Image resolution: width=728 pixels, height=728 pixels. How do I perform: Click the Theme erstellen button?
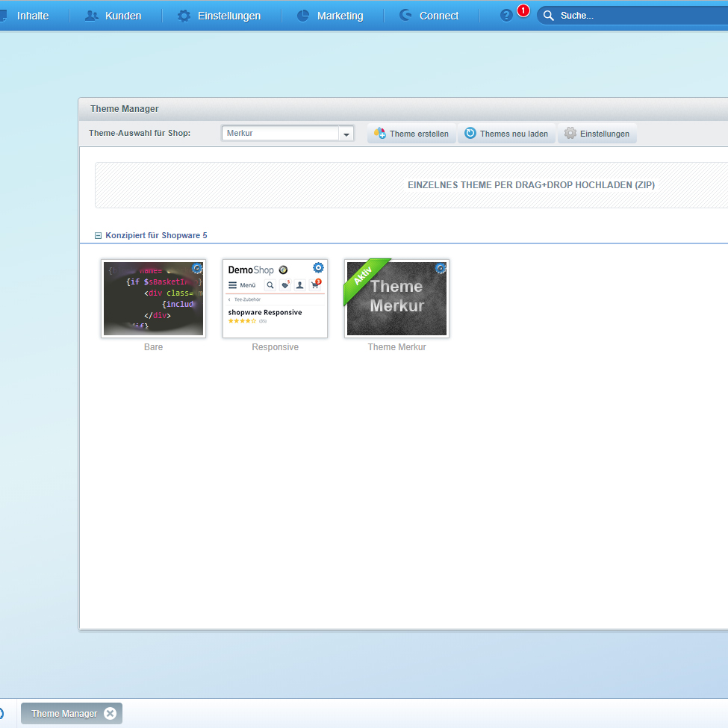(x=411, y=134)
